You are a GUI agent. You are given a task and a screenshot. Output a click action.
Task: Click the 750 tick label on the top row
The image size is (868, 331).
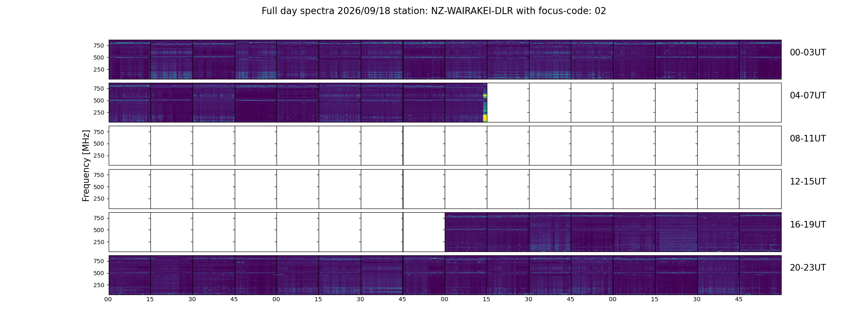(x=99, y=46)
